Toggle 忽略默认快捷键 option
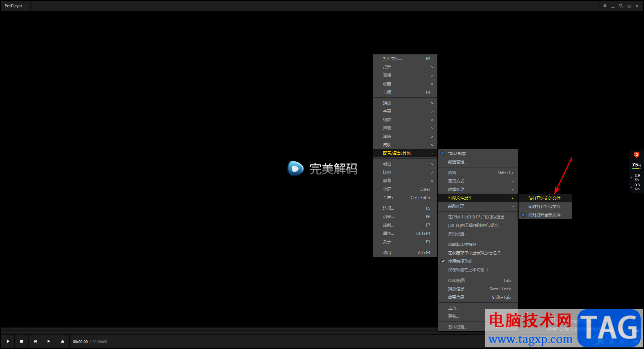Screen dimensions: 644x349 [478, 244]
